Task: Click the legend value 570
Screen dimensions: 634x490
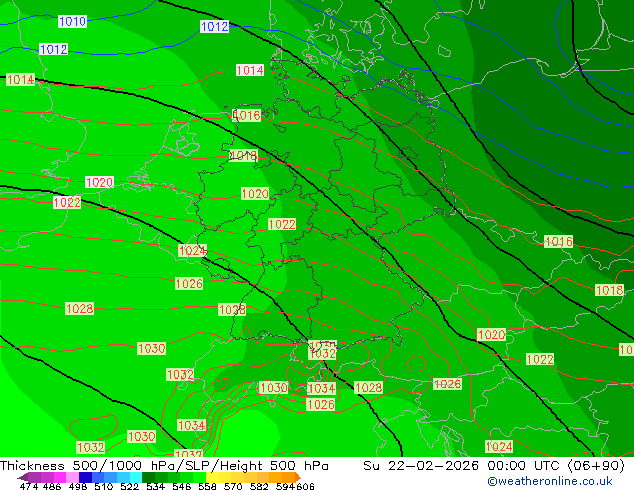Action: (233, 486)
